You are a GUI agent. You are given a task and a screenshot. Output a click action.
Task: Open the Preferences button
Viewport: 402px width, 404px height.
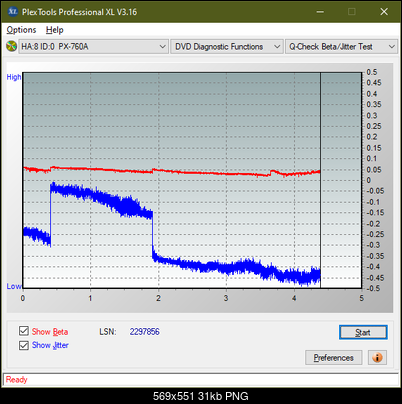334,358
